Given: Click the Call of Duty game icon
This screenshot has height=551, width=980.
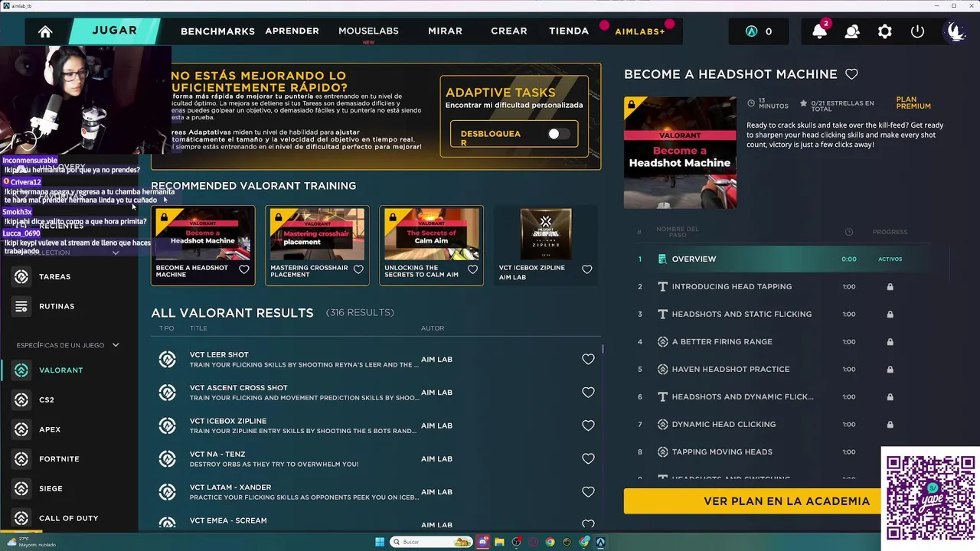Looking at the screenshot, I should point(21,518).
